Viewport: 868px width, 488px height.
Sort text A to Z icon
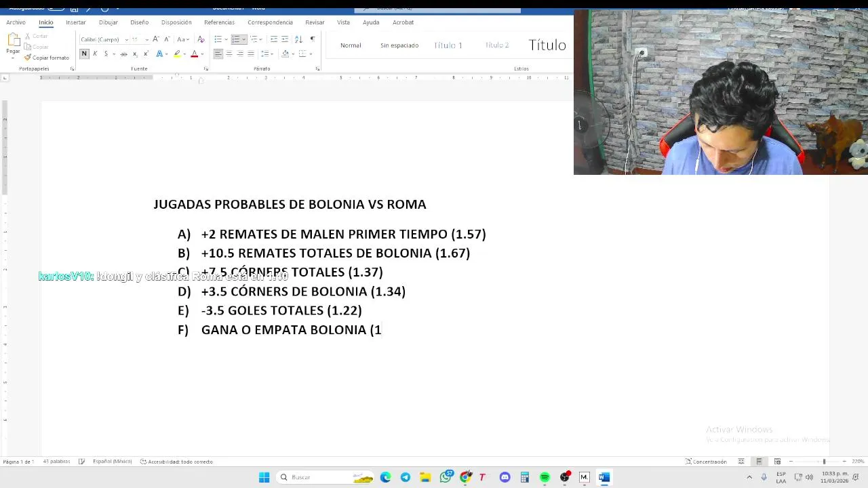[298, 39]
